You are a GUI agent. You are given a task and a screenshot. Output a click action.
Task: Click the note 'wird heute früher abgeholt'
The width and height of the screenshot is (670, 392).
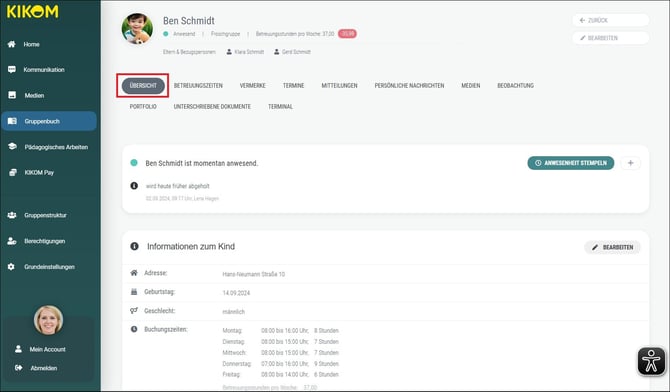tap(178, 186)
